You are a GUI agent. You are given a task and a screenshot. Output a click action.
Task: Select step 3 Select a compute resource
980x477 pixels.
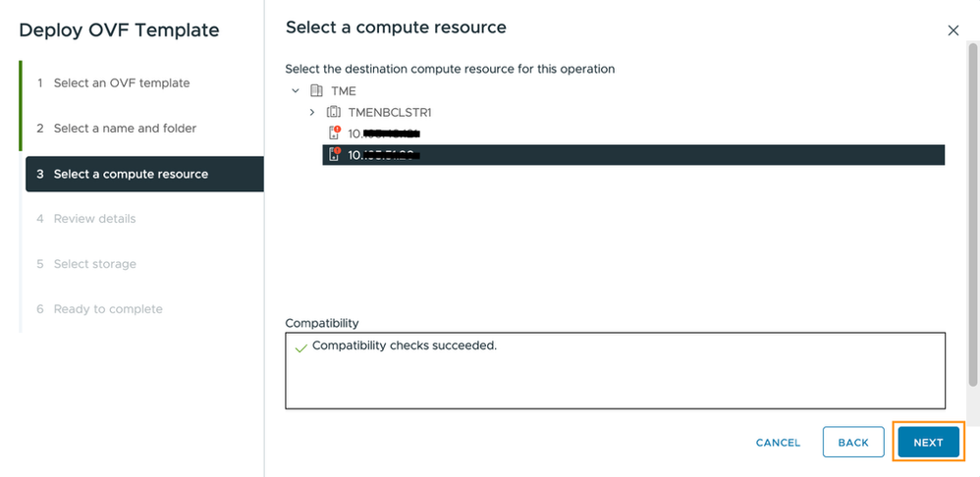[131, 174]
